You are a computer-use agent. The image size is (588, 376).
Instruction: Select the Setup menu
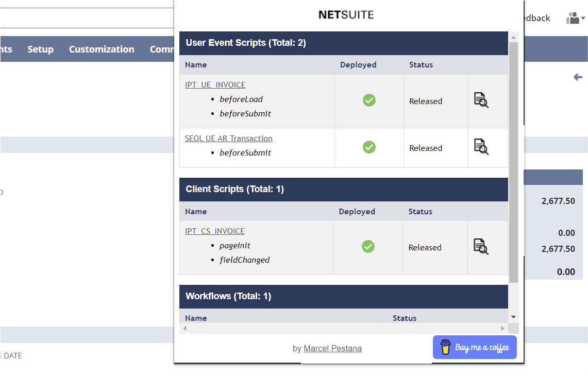pos(40,49)
